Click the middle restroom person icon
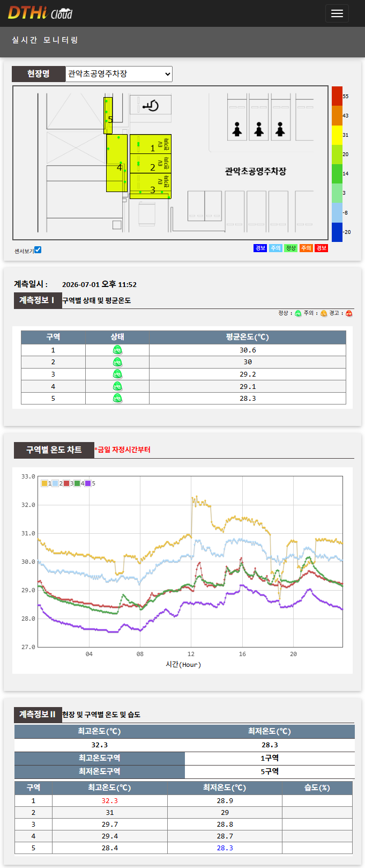The width and height of the screenshot is (365, 868). [259, 128]
